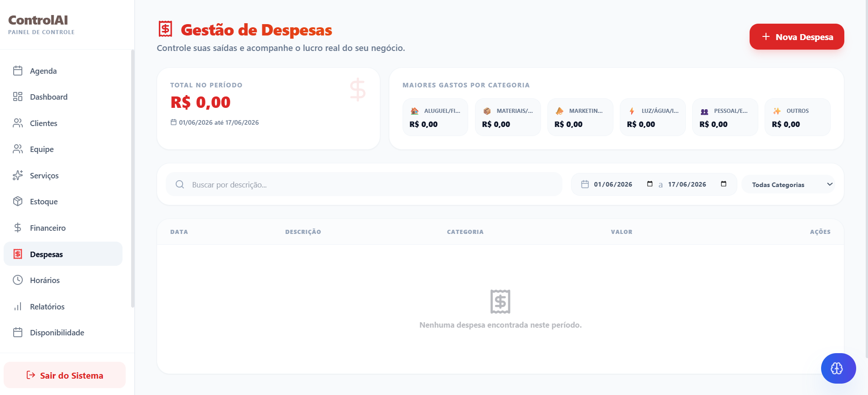This screenshot has width=868, height=395.
Task: Click the sidebar vertical scrollbar
Action: pyautogui.click(x=133, y=177)
